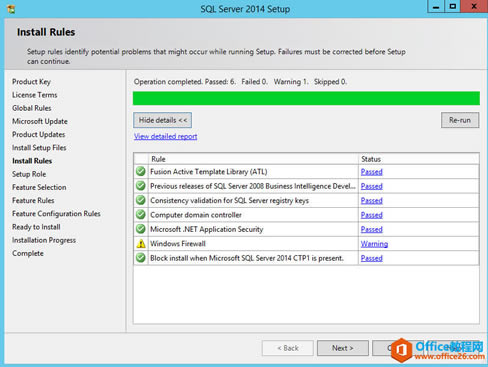This screenshot has width=488, height=367.
Task: Open Passed status link for Fusion ATL
Action: point(372,172)
